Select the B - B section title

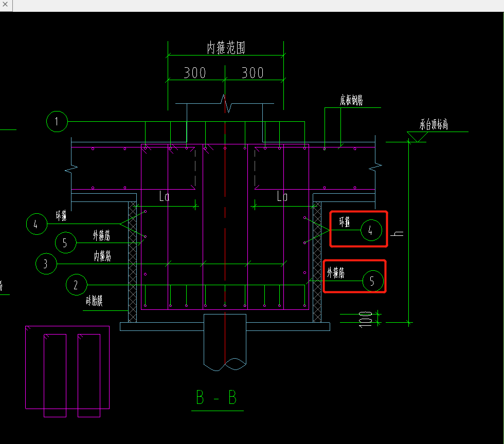217,398
